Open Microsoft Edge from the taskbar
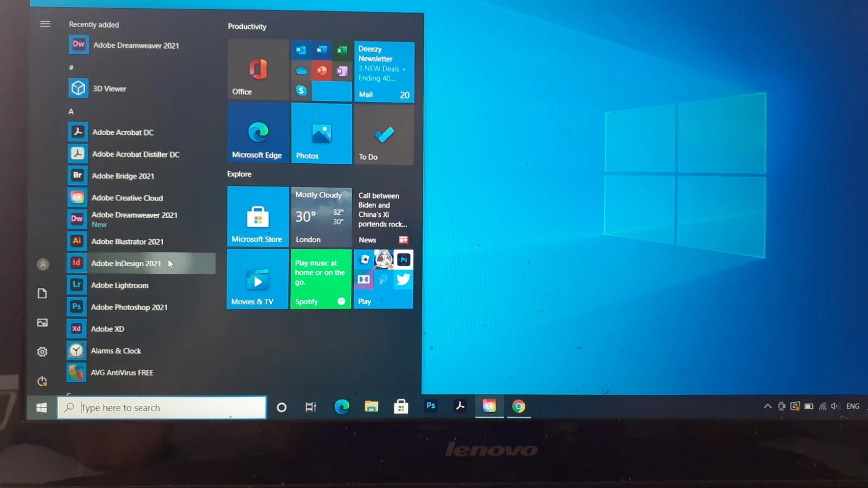 [x=342, y=406]
